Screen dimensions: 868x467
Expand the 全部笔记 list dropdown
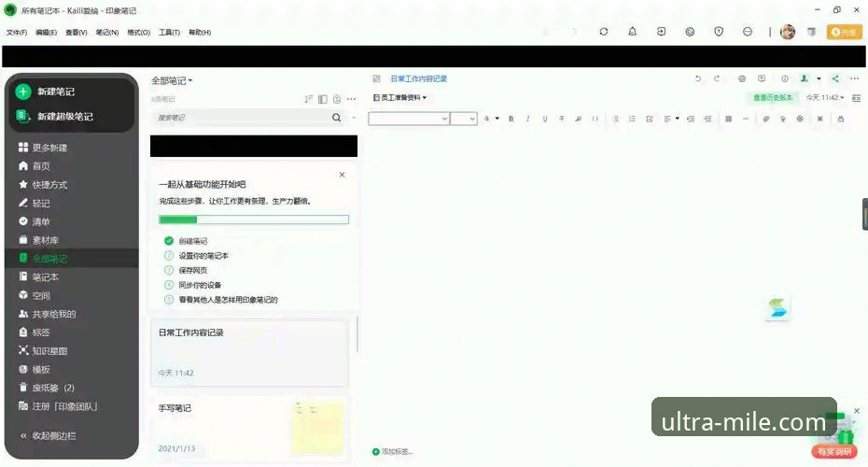172,81
